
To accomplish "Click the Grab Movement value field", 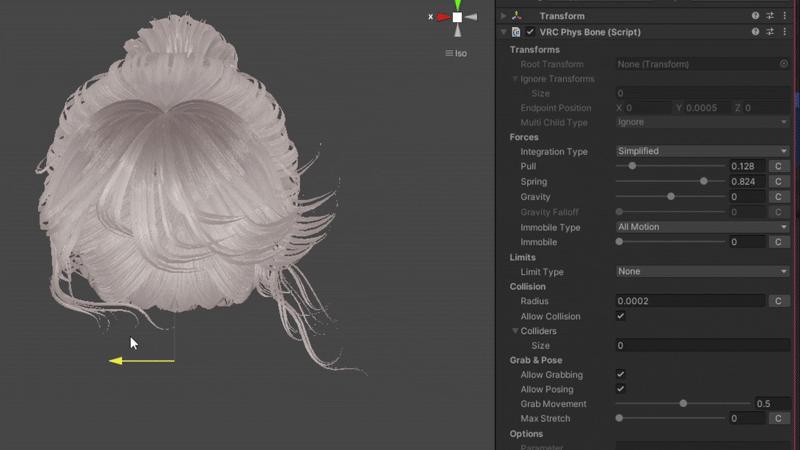I will (x=772, y=404).
